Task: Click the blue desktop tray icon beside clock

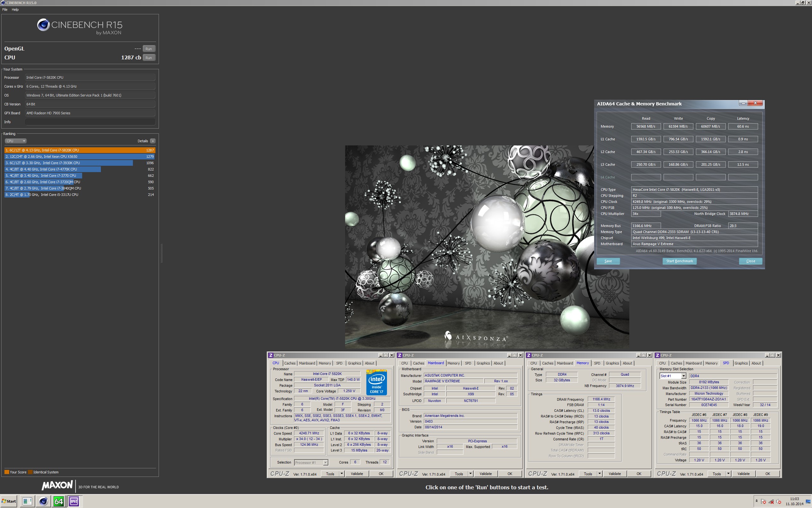Action: (807, 502)
